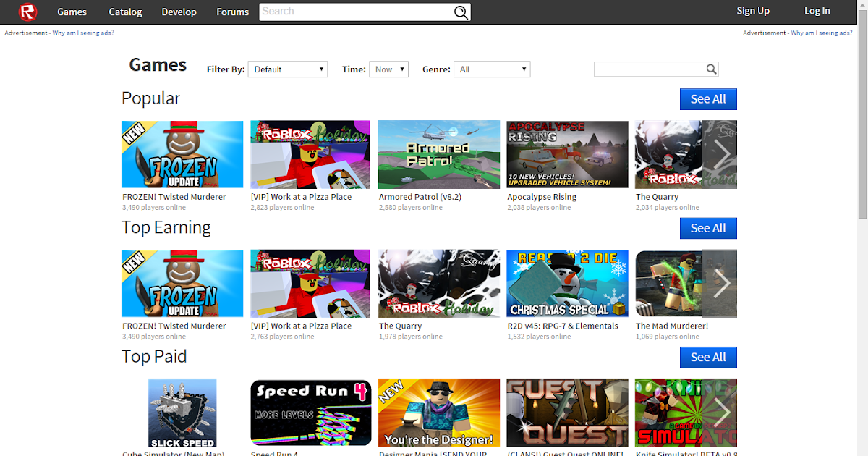Viewport: 868px width, 456px height.
Task: Expand the Genre All dropdown
Action: (492, 69)
